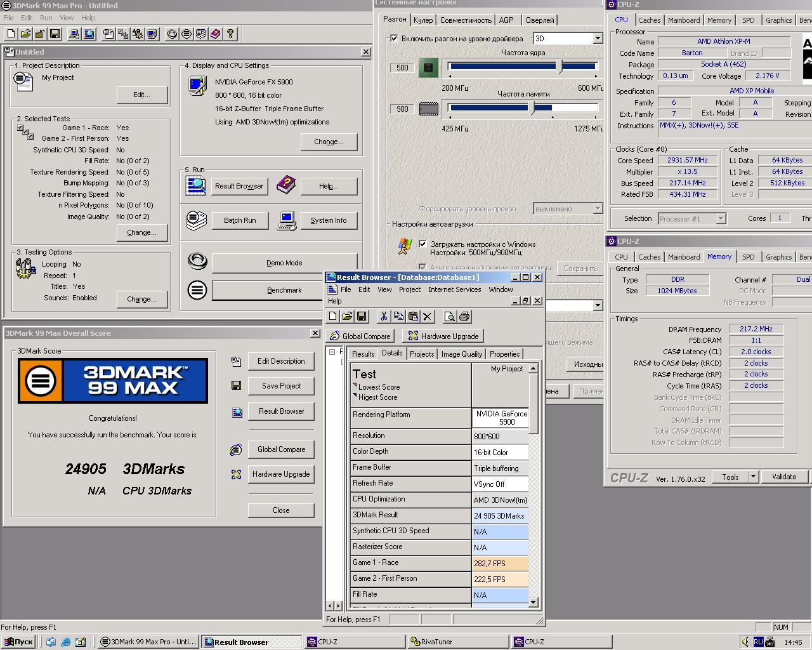Collapse the tree node in Result Browser
This screenshot has width=812, height=650.
click(x=332, y=351)
